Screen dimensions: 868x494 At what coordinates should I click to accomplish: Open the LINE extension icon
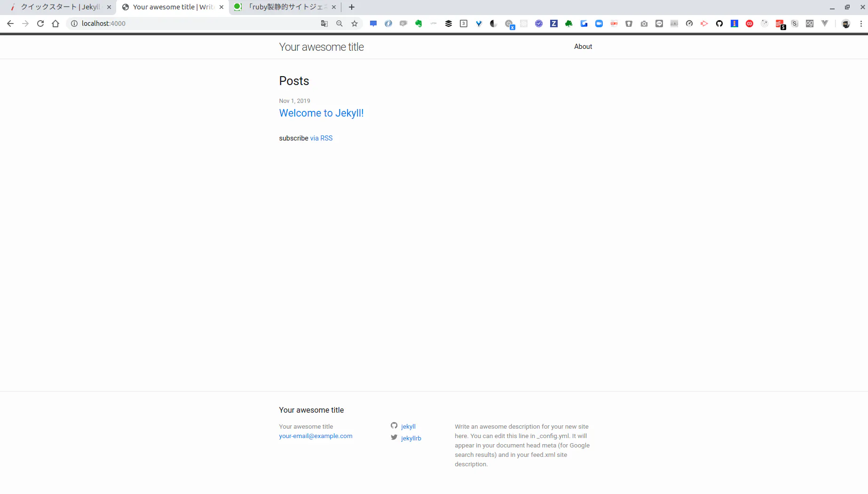coord(659,23)
